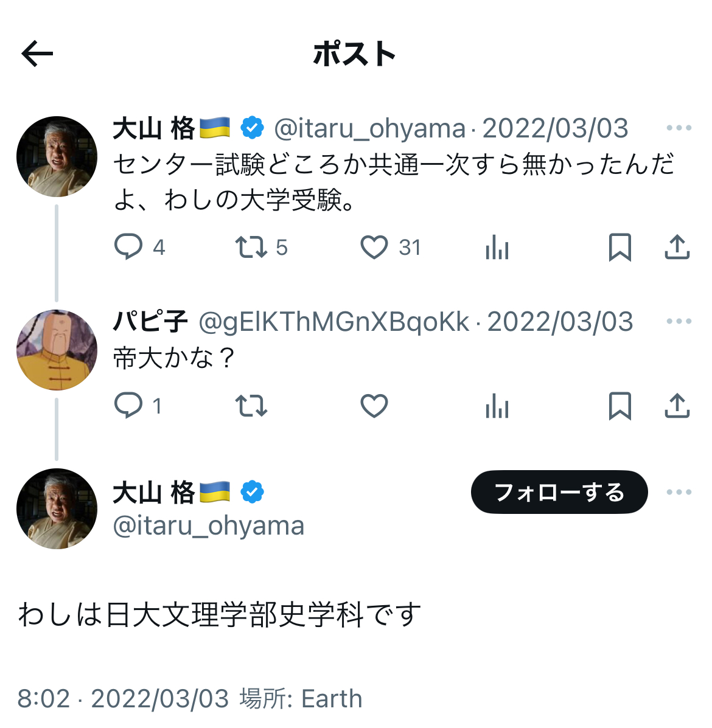Share the first 大山 格 post

pos(677,246)
